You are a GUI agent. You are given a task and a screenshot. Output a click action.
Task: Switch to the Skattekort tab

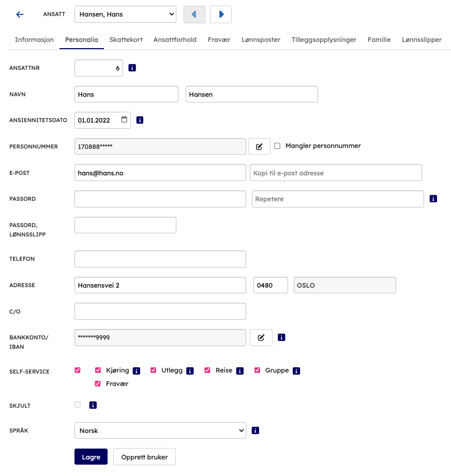tap(126, 40)
